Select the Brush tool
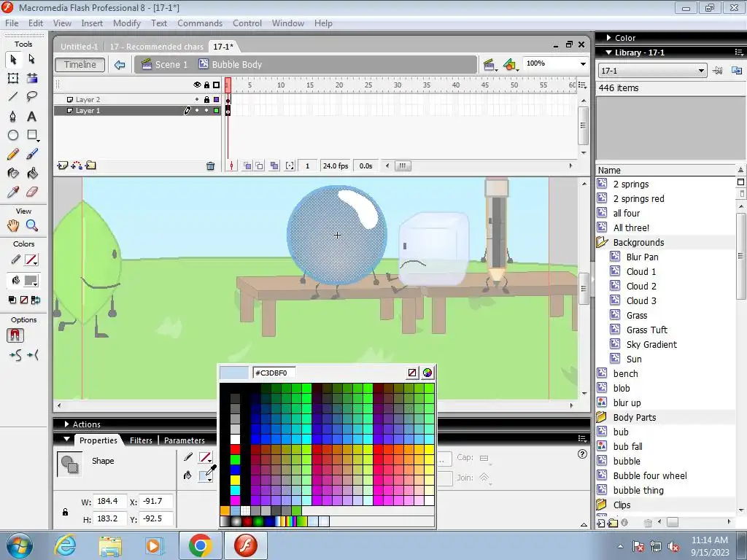Image resolution: width=747 pixels, height=560 pixels. click(32, 155)
